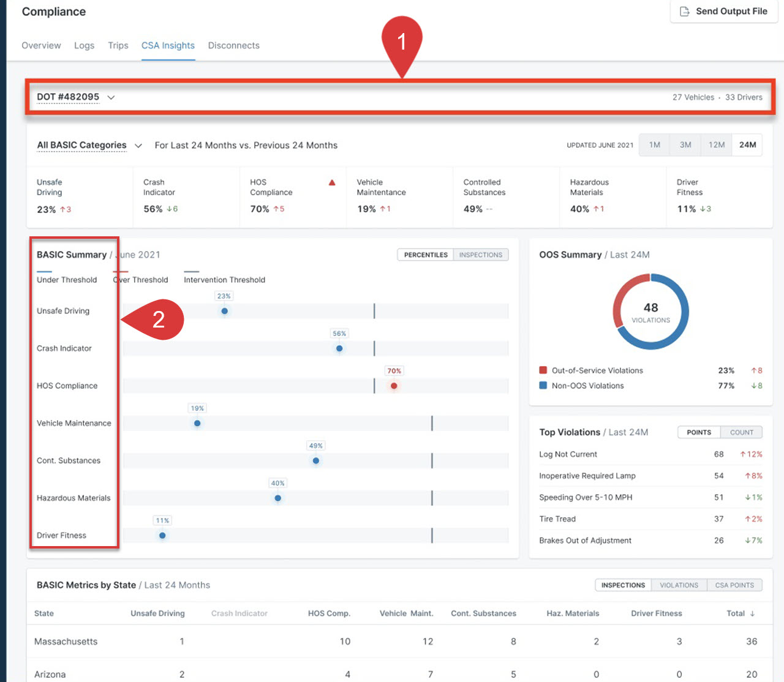Click the 27 Vehicles count text
Viewport: 784px width, 682px height.
coord(693,97)
